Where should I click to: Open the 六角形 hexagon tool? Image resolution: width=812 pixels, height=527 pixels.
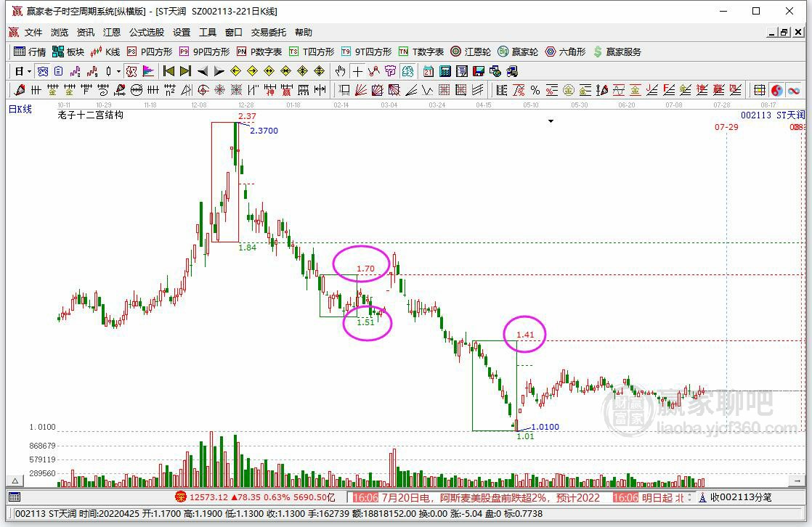(x=566, y=52)
